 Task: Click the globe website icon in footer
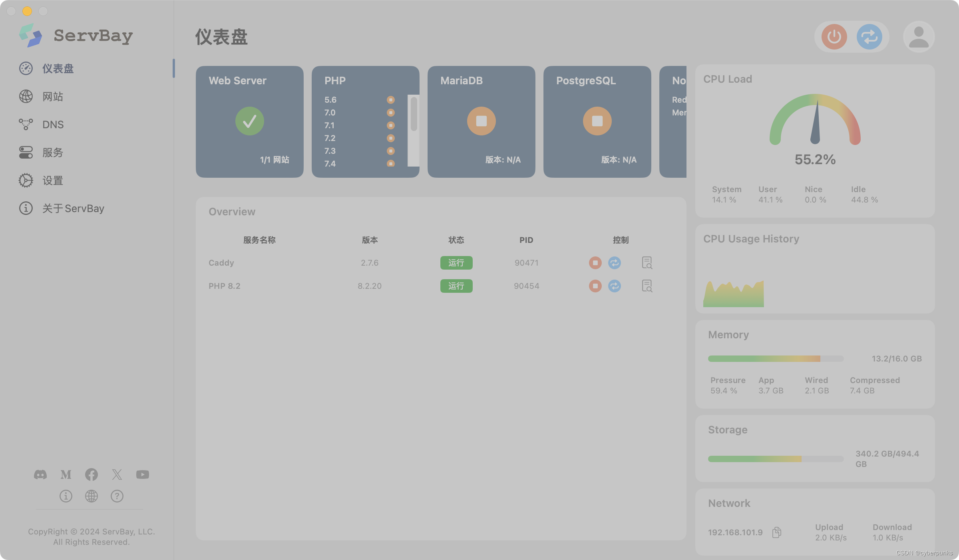pyautogui.click(x=92, y=496)
